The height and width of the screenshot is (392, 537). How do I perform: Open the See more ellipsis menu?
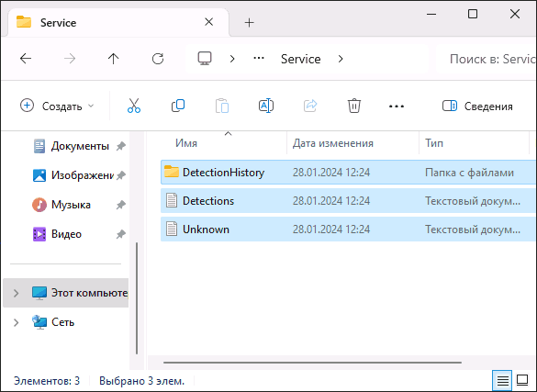coord(397,106)
